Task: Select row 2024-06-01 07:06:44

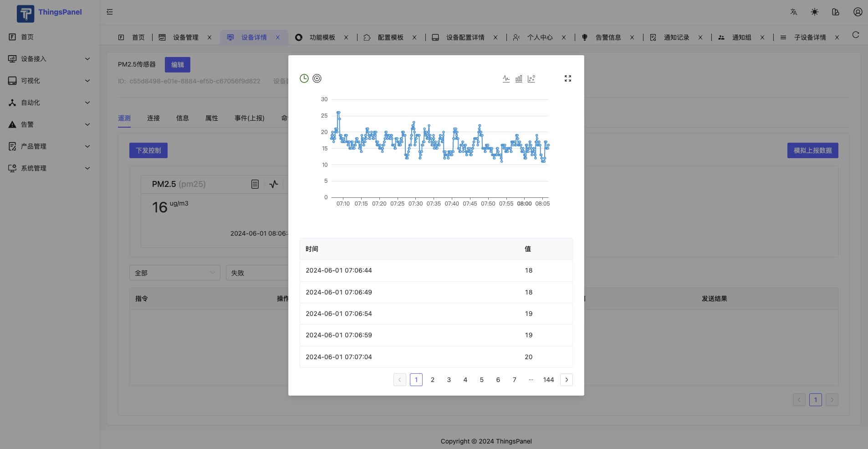Action: pyautogui.click(x=436, y=270)
